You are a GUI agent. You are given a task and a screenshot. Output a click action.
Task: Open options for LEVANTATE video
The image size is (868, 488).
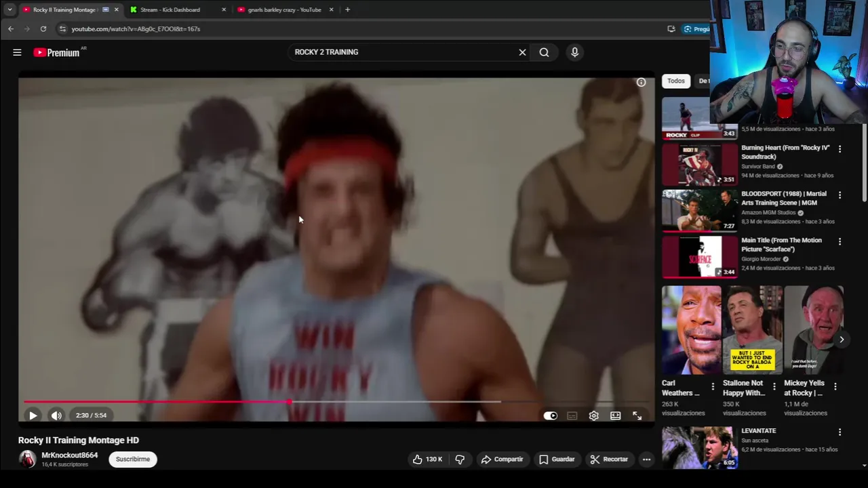[x=840, y=432]
